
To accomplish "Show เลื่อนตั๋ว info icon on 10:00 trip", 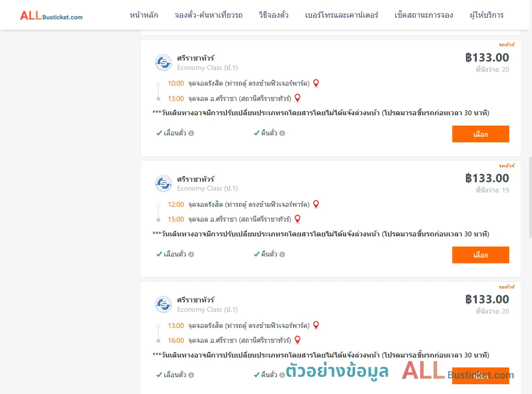I will click(x=191, y=133).
